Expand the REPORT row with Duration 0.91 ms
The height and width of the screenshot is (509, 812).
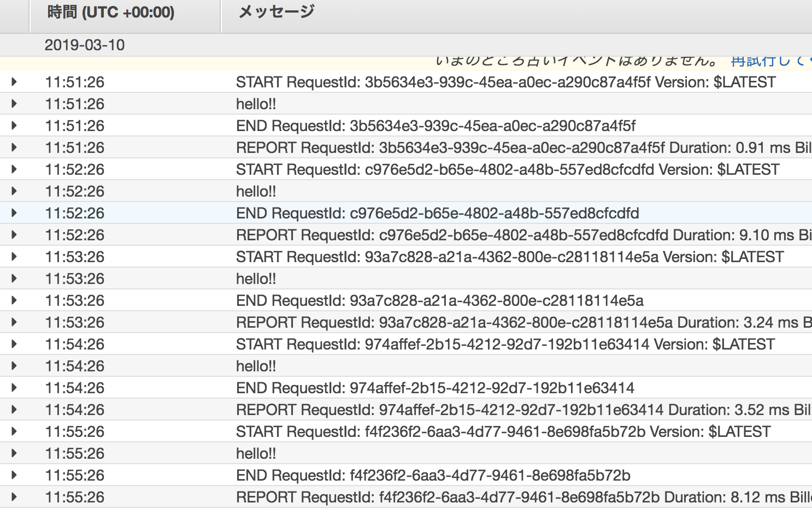[14, 147]
